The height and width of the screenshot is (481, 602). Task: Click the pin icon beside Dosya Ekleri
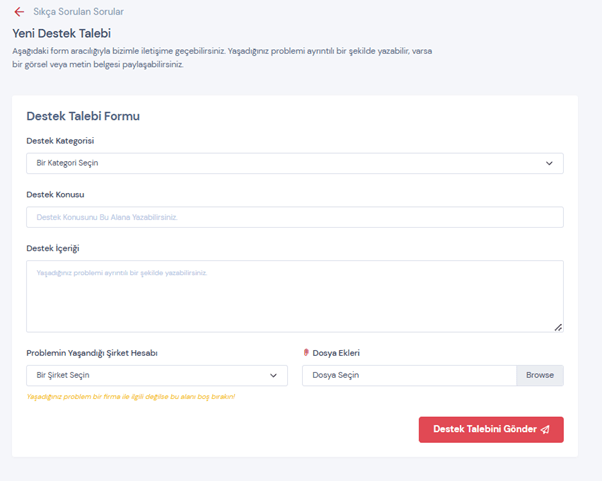tap(306, 352)
